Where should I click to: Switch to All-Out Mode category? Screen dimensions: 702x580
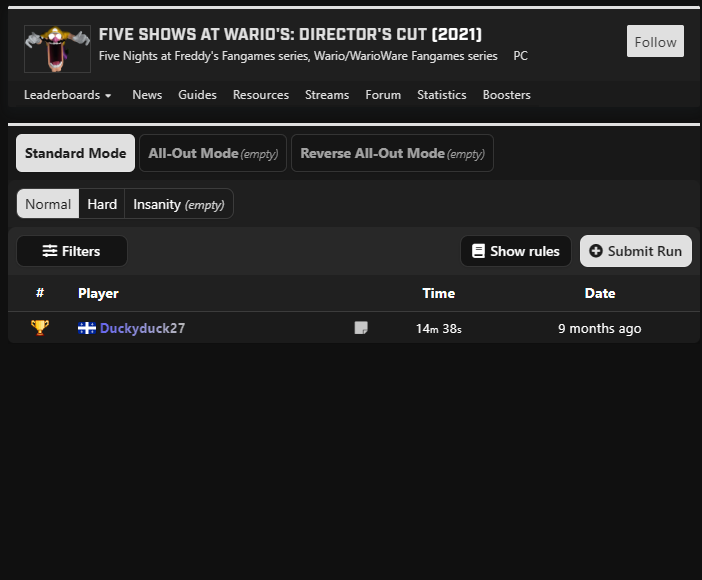pos(213,153)
